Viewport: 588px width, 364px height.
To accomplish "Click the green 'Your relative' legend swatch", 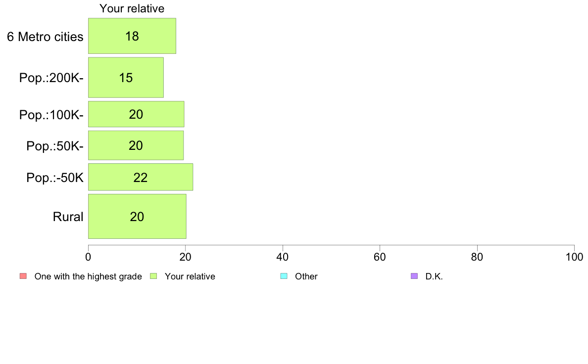I will pos(153,276).
